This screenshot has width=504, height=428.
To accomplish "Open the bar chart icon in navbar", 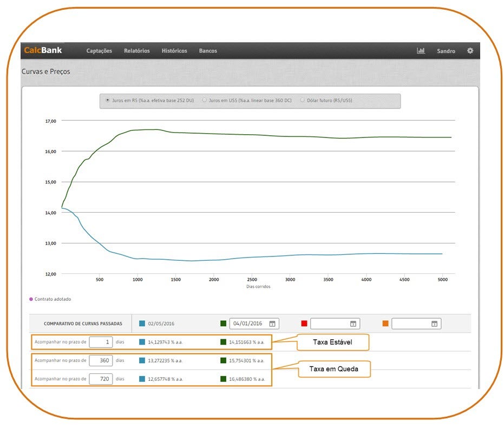I will [421, 51].
